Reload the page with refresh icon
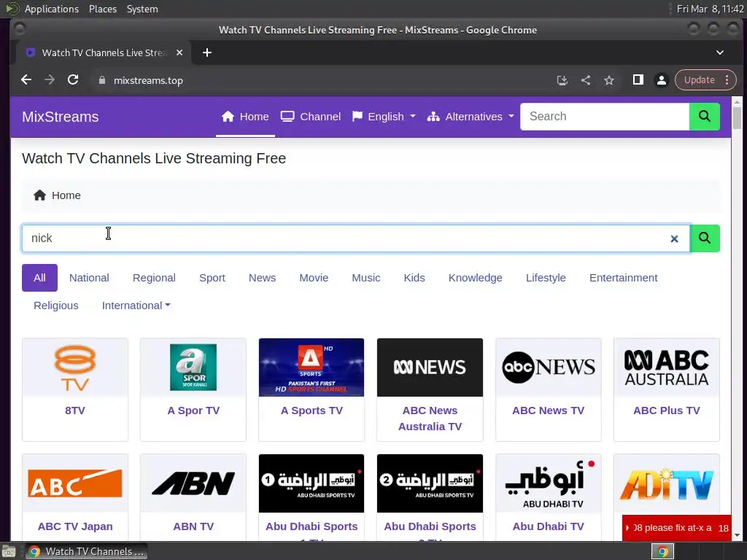Screen dimensions: 747x560 point(73,80)
